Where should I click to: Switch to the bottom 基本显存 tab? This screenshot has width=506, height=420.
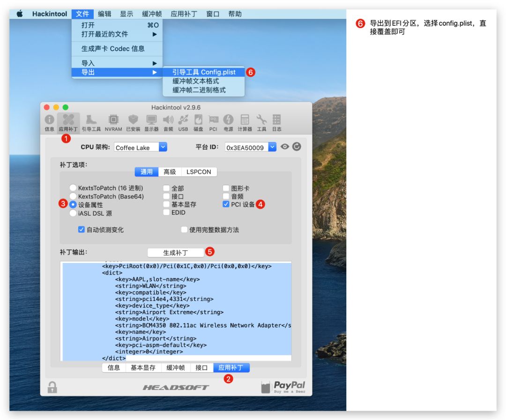pyautogui.click(x=143, y=367)
